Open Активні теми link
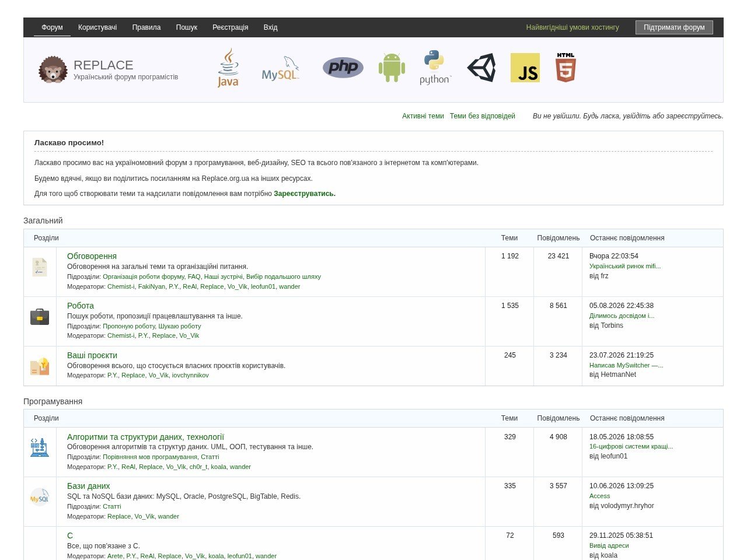Image resolution: width=747 pixels, height=560 pixels. coord(423,116)
